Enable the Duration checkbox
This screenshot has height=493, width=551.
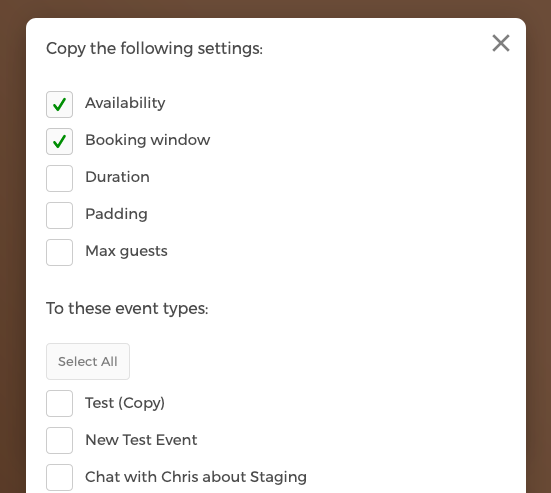pos(59,179)
